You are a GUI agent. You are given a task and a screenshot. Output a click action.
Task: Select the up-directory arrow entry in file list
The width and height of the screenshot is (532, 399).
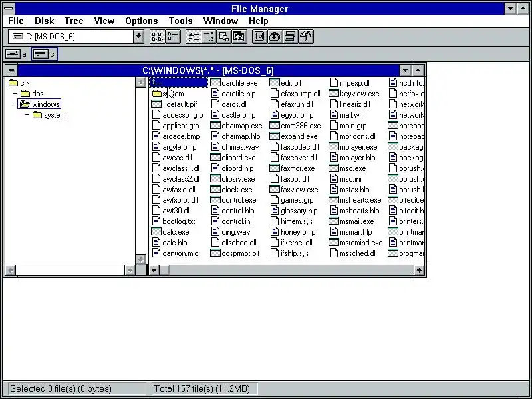(x=178, y=82)
